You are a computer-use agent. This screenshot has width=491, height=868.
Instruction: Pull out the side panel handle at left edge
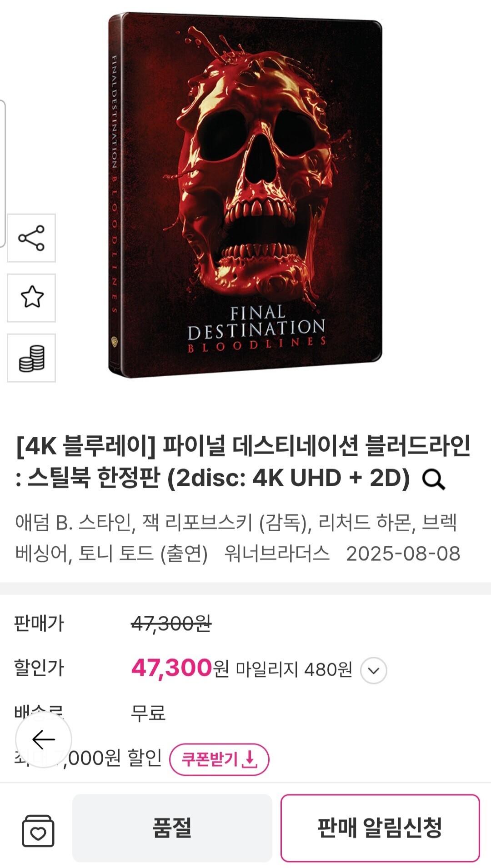(2, 173)
